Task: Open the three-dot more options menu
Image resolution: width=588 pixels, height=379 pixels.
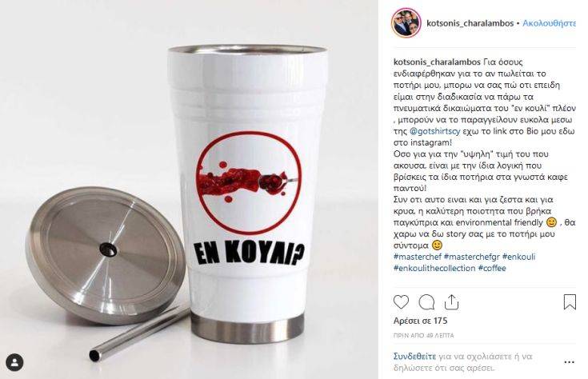Action: click(x=569, y=362)
